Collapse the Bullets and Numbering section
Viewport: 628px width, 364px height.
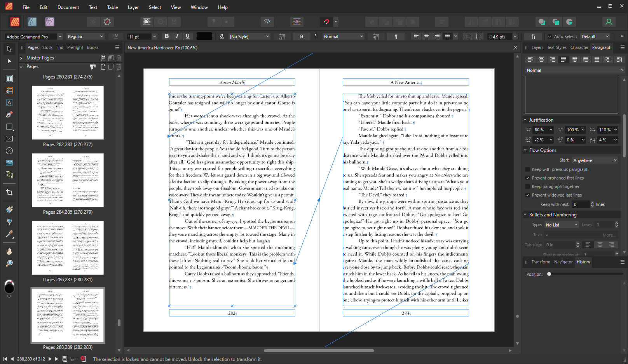[525, 215]
